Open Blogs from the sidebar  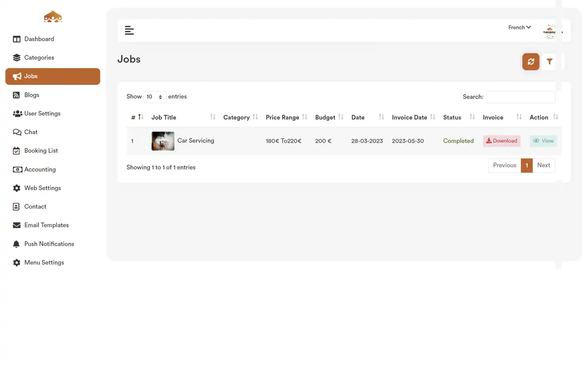coord(32,95)
